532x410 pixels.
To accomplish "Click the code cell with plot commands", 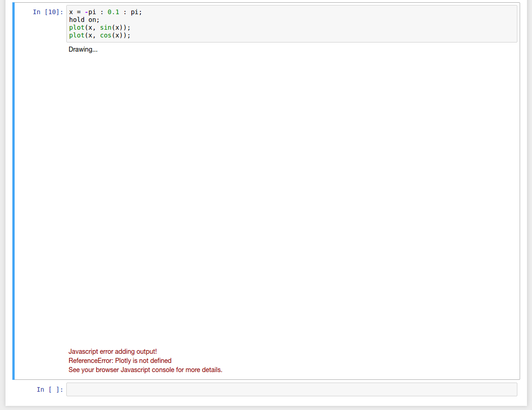I will click(291, 24).
